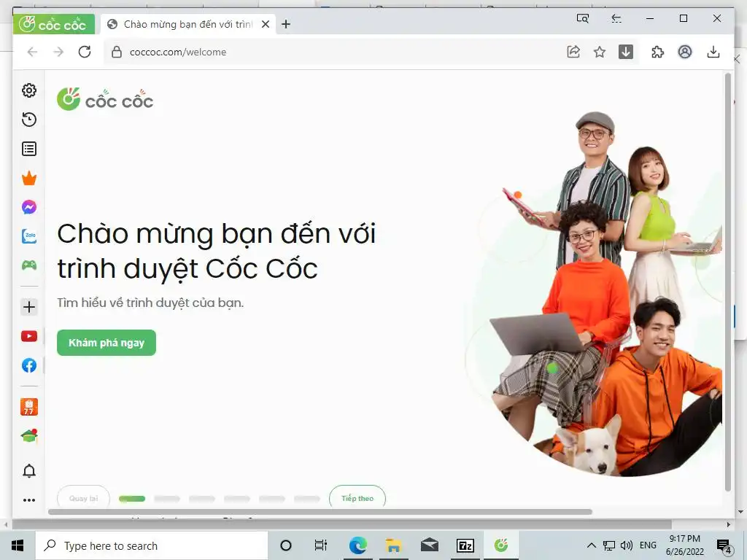Go back to previous page
This screenshot has height=560, width=747.
coord(32,52)
